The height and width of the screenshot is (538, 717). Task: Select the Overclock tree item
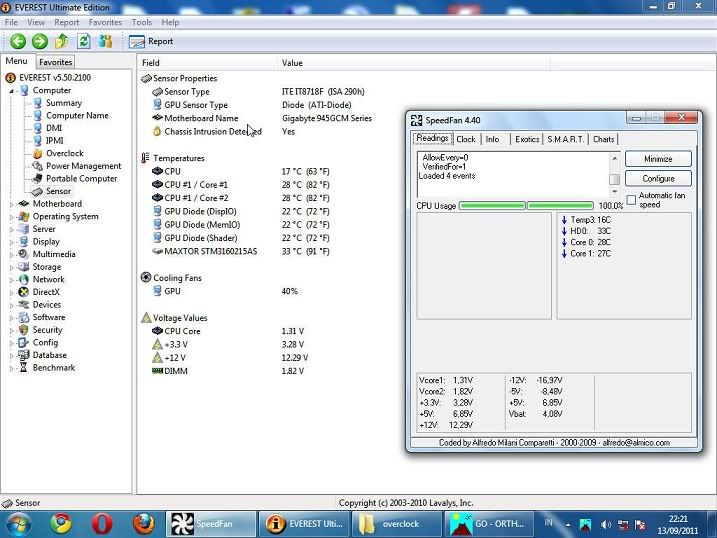tap(64, 153)
